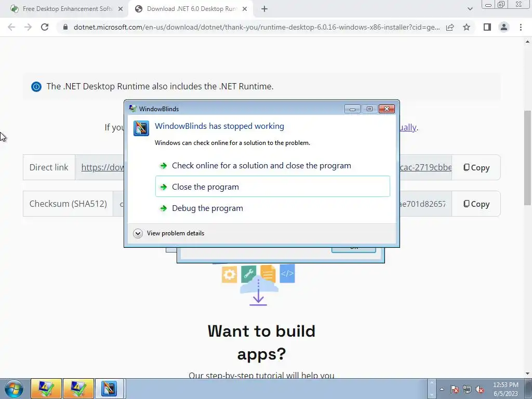This screenshot has height=399, width=532.
Task: Click the download cloud illustration
Action: [259, 285]
